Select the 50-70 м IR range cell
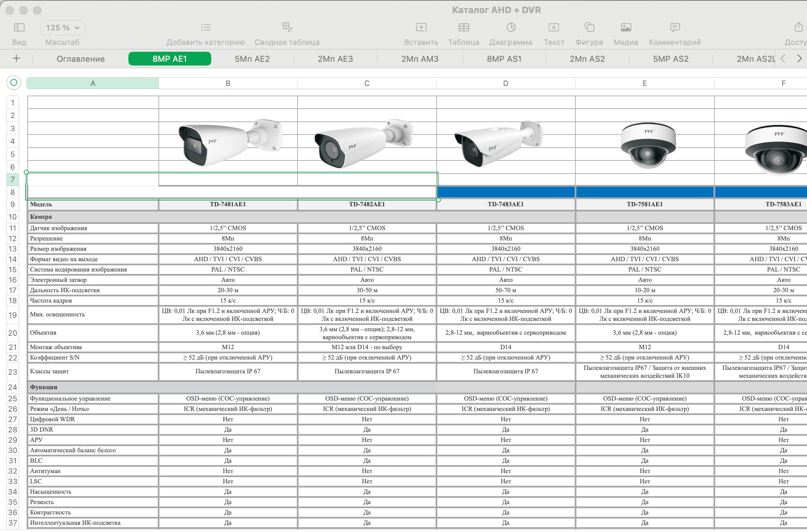The width and height of the screenshot is (807, 532). 506,290
